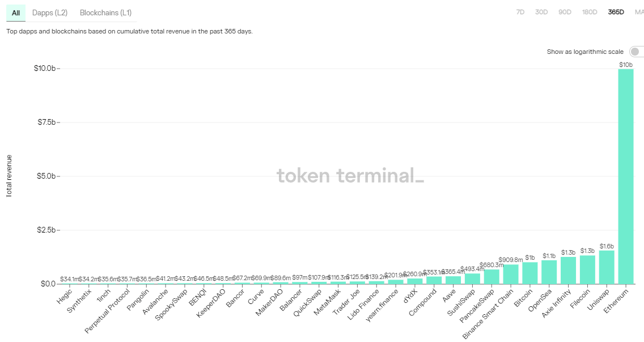Select the All tab

tap(16, 12)
